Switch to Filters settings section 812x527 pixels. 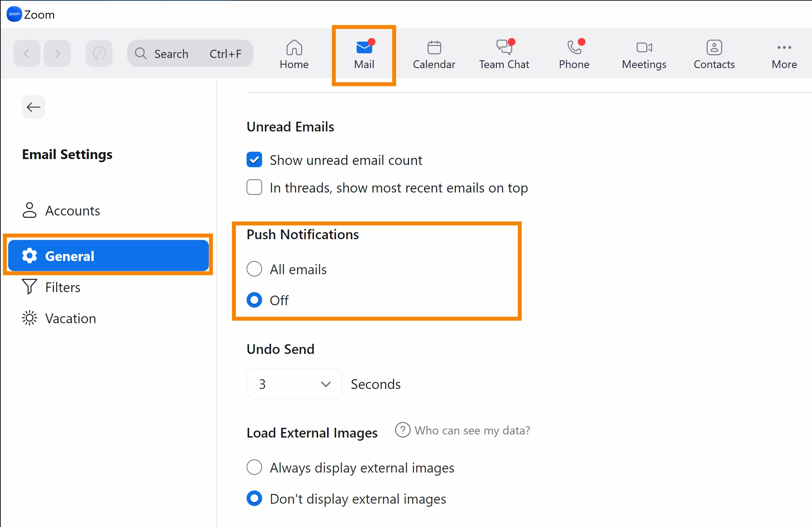click(63, 287)
